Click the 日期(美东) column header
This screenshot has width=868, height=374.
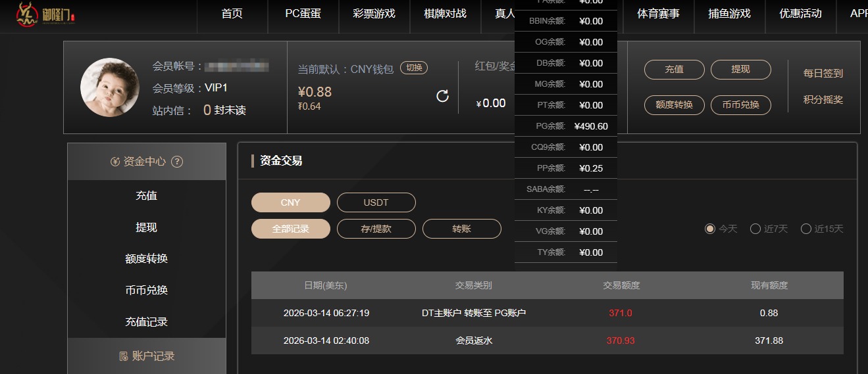[326, 285]
